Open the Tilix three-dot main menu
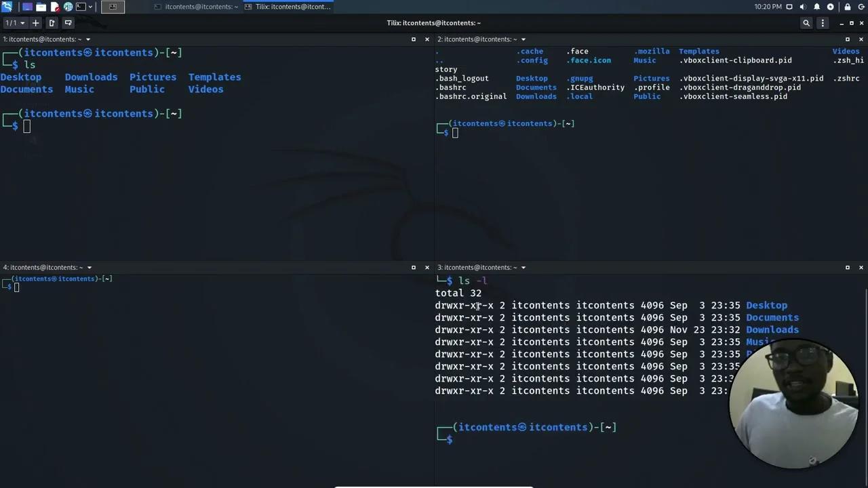This screenshot has width=868, height=488. [x=823, y=23]
